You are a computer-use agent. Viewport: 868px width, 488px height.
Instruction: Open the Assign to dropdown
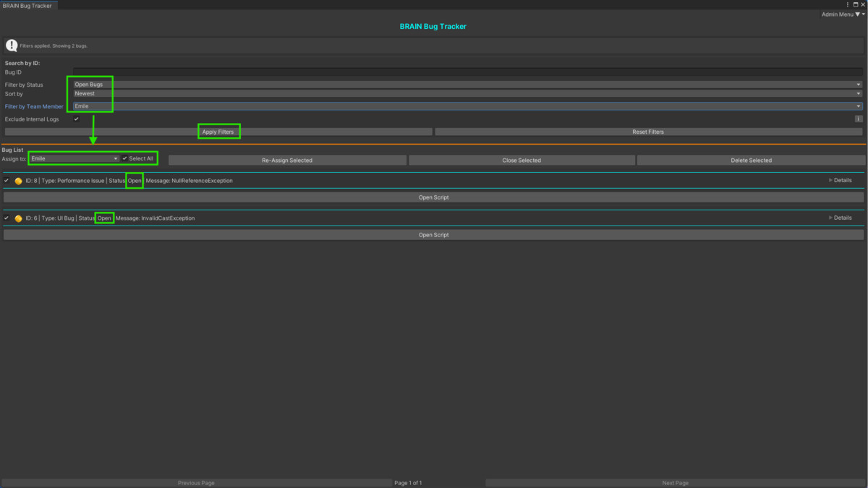[x=75, y=158]
